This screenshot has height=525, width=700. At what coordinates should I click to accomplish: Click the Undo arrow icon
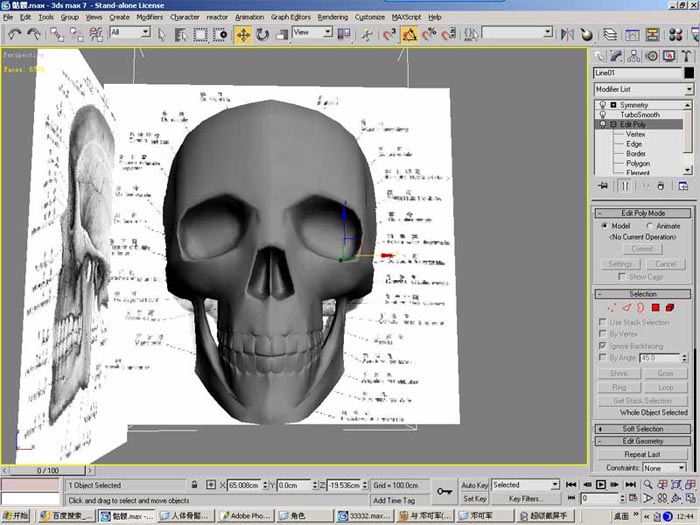point(14,34)
